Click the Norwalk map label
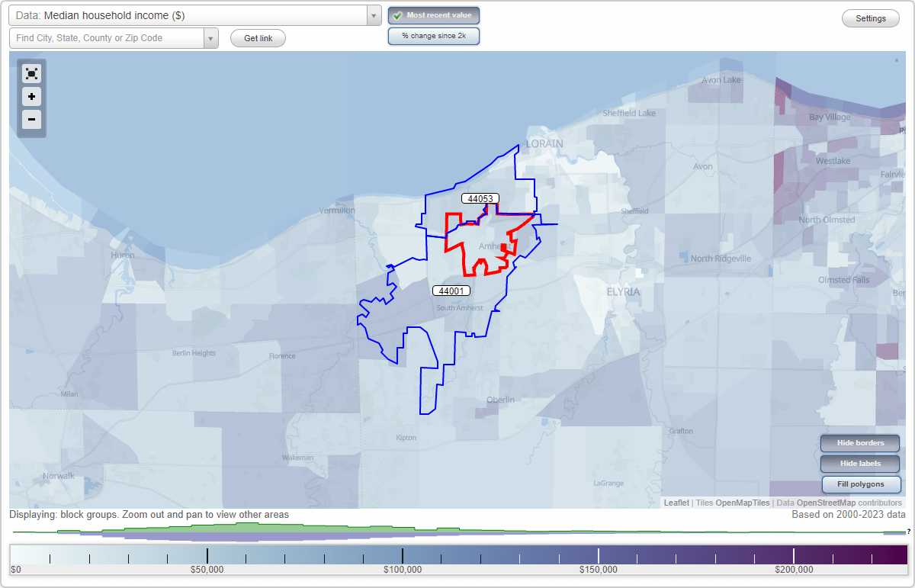 pyautogui.click(x=59, y=476)
